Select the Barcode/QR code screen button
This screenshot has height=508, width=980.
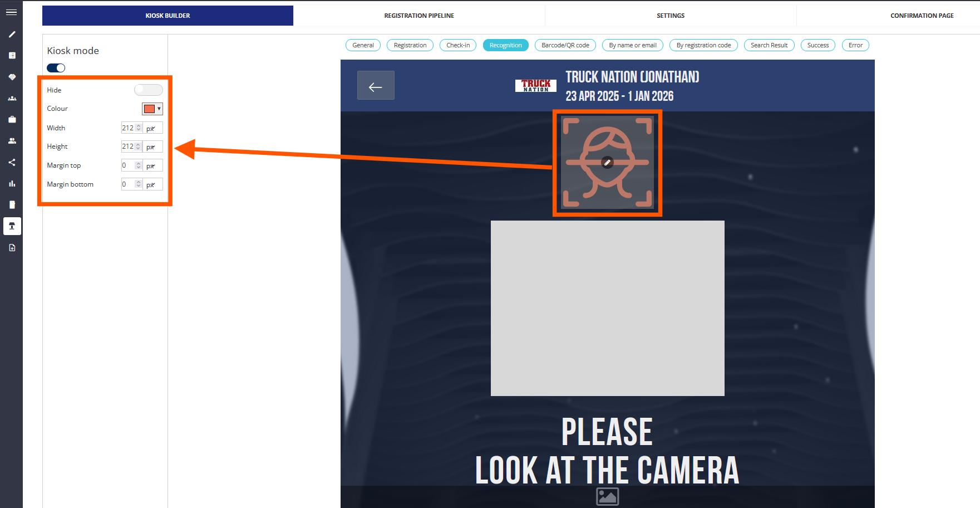565,45
